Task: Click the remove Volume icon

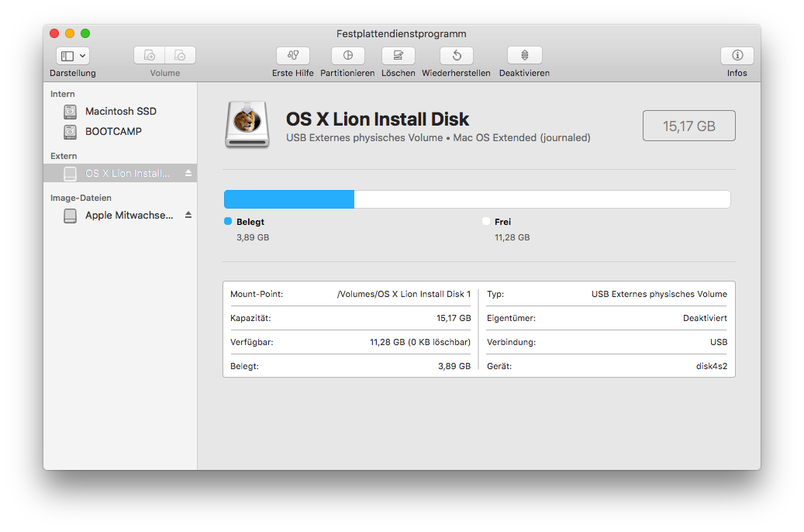Action: click(x=180, y=55)
